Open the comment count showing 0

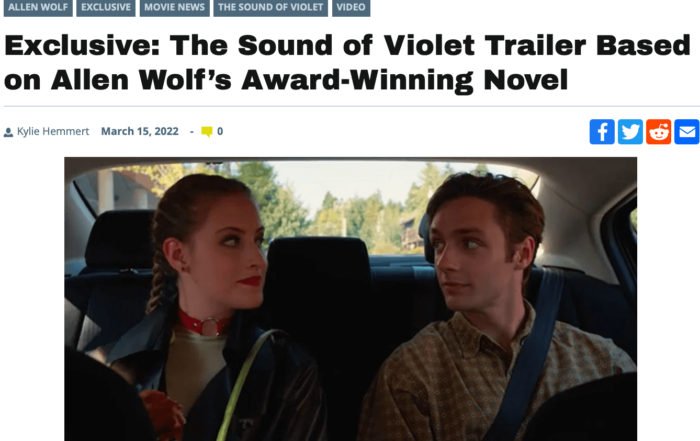[220, 132]
